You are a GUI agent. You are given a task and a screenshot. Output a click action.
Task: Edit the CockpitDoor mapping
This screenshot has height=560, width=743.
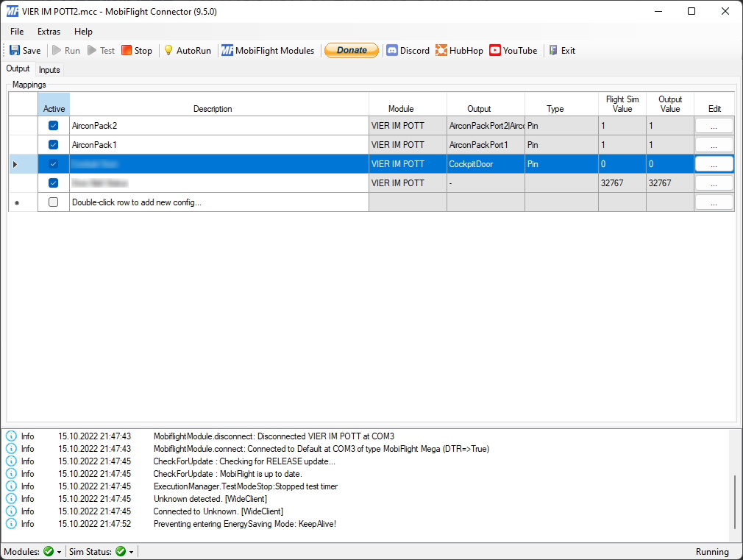click(714, 164)
